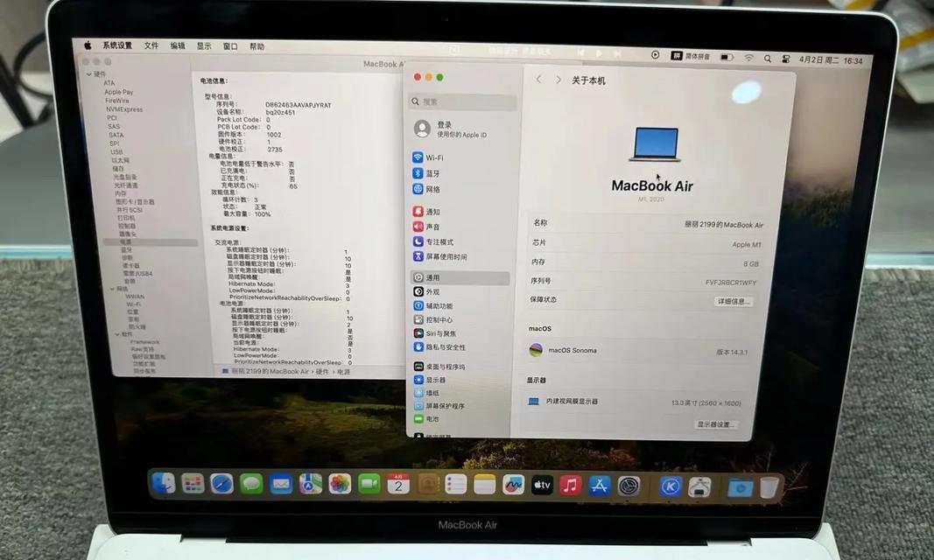Open Maps from the Dock

click(x=311, y=485)
